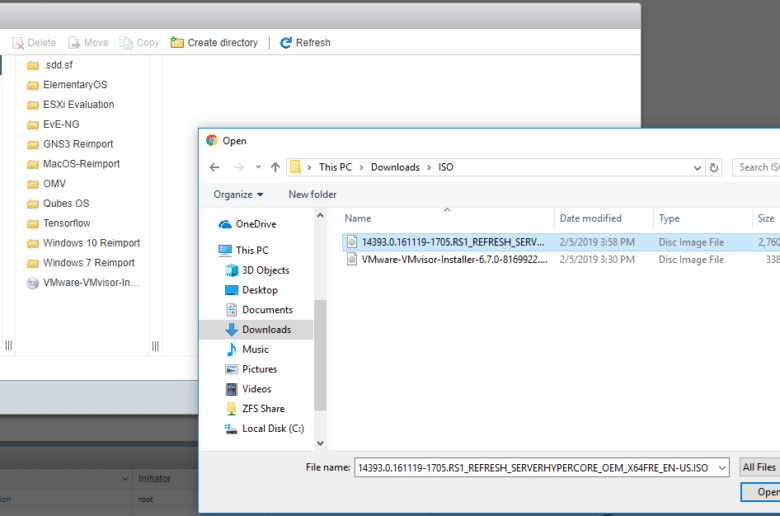Open Pictures in the navigation pane
This screenshot has width=780, height=516.
tap(251, 369)
